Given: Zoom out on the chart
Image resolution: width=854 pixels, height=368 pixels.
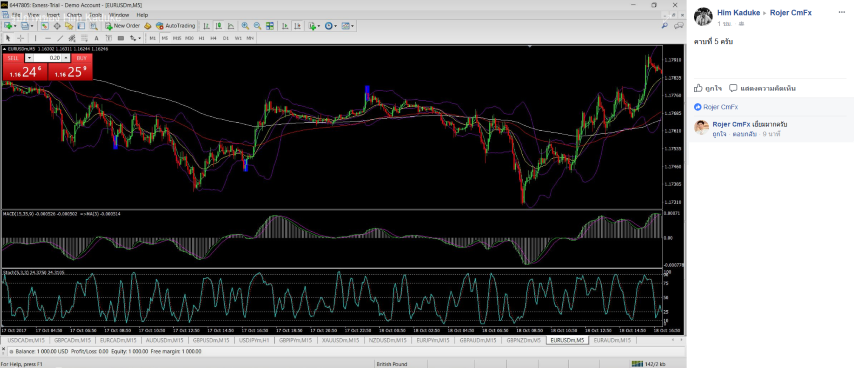Looking at the screenshot, I should point(258,26).
